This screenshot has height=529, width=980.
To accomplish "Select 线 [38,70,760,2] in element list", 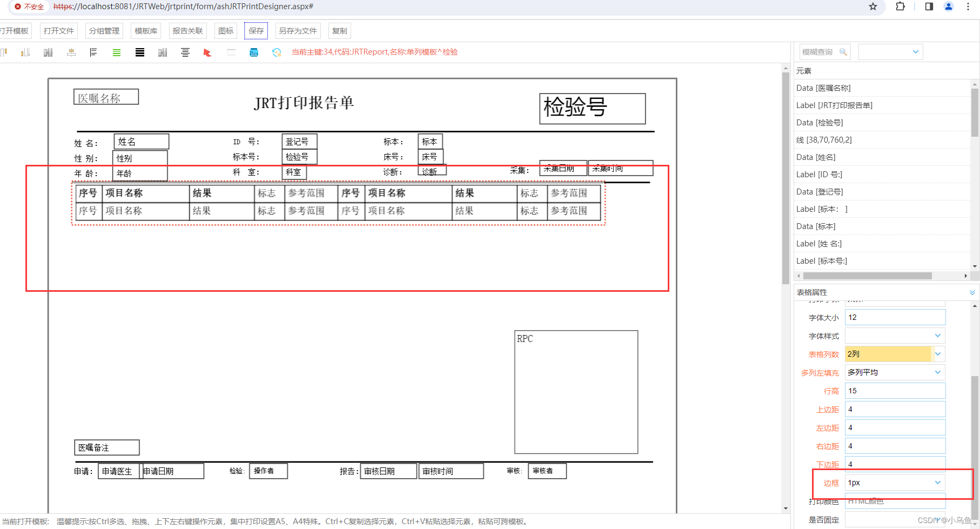I will [883, 140].
